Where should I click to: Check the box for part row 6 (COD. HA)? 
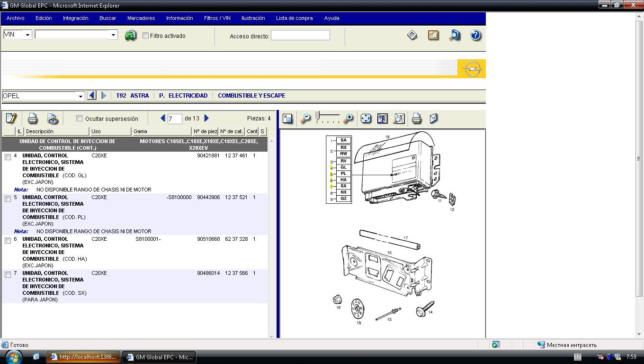tap(8, 241)
